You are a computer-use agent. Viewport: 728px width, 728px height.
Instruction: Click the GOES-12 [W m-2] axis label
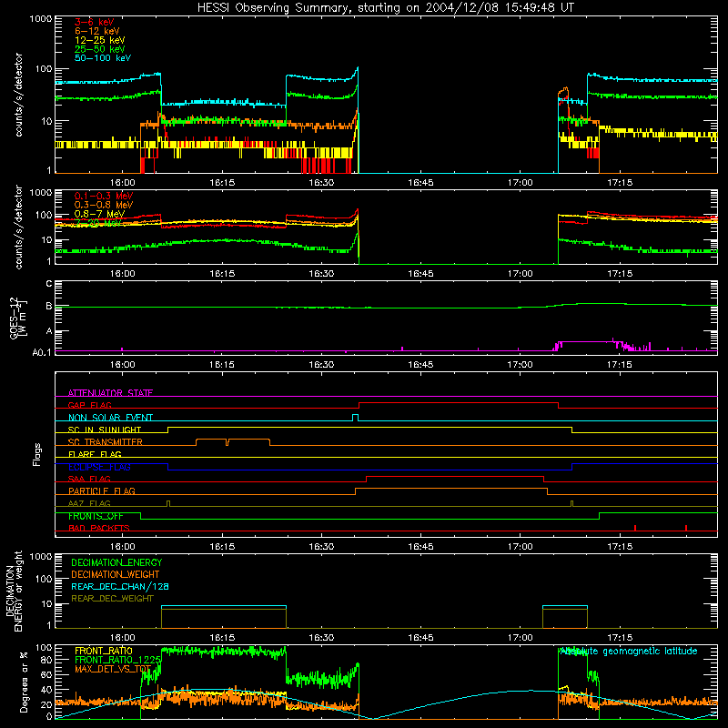tap(17, 318)
